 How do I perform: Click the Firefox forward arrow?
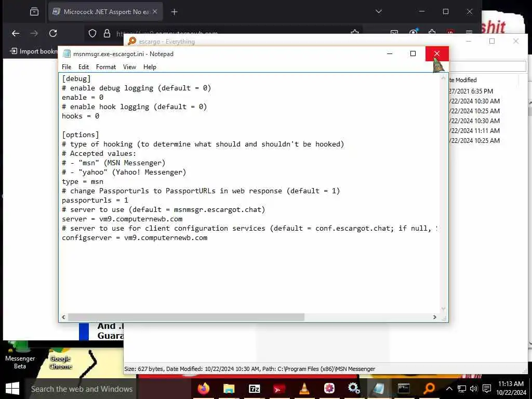pos(34,33)
